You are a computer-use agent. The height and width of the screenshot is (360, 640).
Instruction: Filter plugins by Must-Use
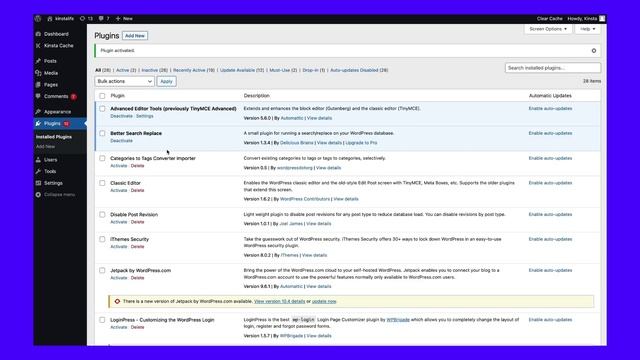[x=283, y=70]
